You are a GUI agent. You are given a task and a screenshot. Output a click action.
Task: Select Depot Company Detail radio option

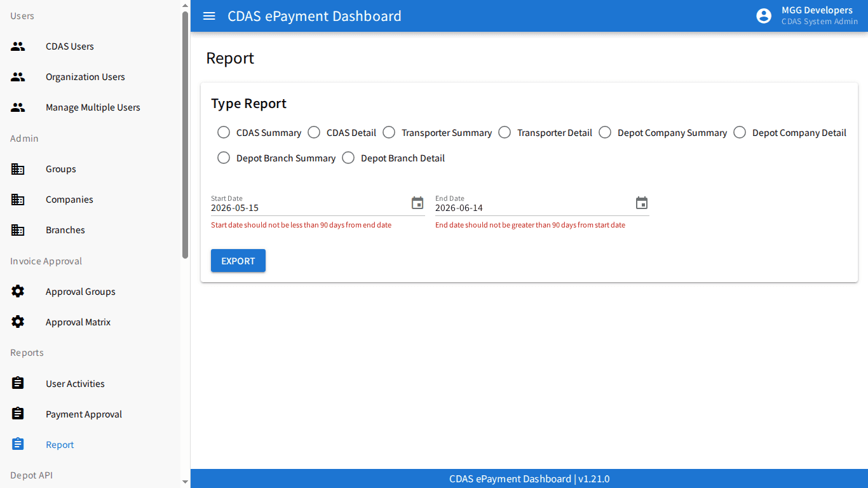pyautogui.click(x=740, y=132)
